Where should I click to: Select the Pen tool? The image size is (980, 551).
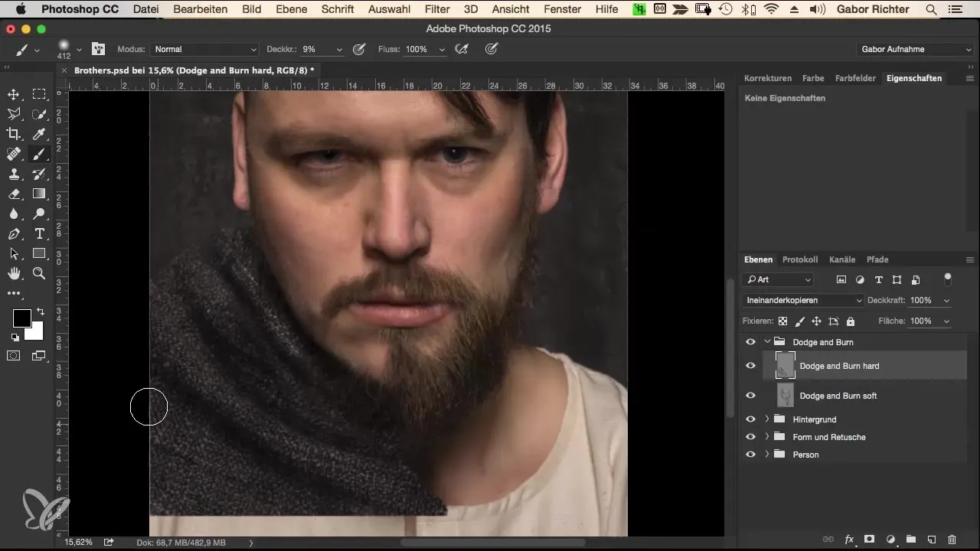pos(14,234)
